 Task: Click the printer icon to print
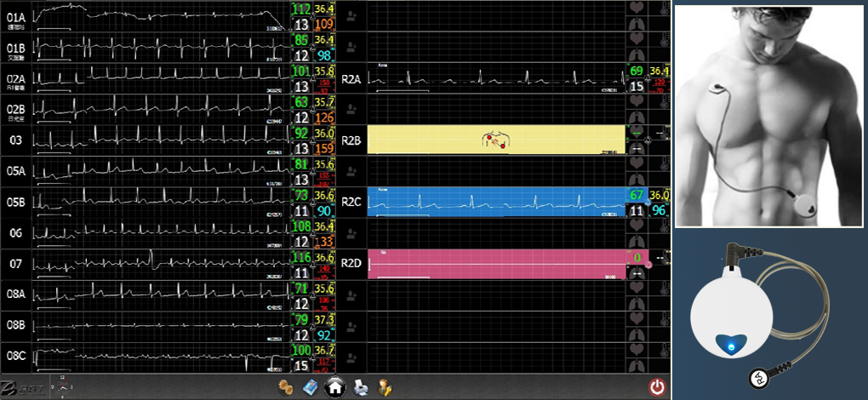(360, 387)
